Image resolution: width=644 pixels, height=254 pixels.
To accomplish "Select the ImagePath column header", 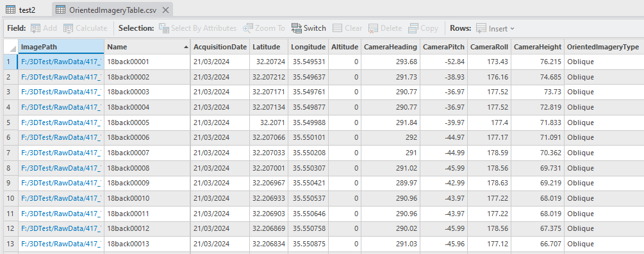I will click(x=62, y=47).
